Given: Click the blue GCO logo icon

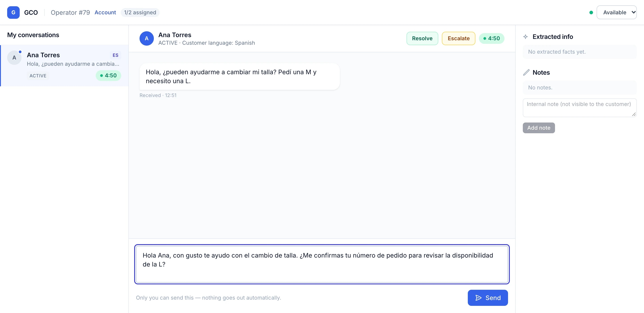Looking at the screenshot, I should click(13, 13).
